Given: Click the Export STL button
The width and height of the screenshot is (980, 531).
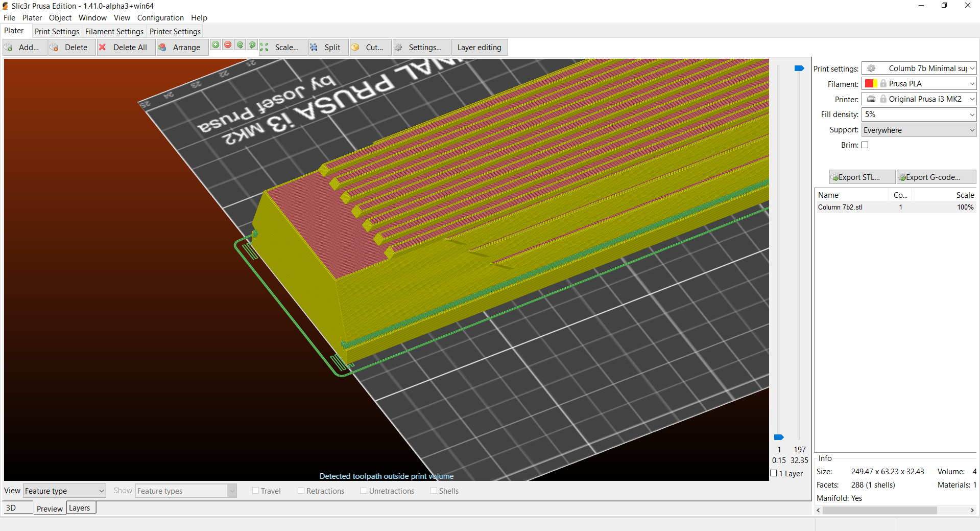Looking at the screenshot, I should pyautogui.click(x=862, y=177).
